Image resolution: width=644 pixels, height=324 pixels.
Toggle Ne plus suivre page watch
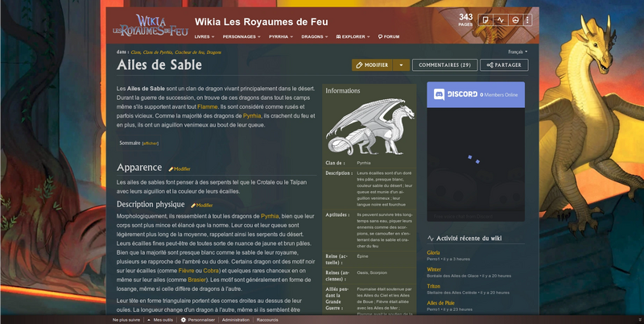(126, 319)
